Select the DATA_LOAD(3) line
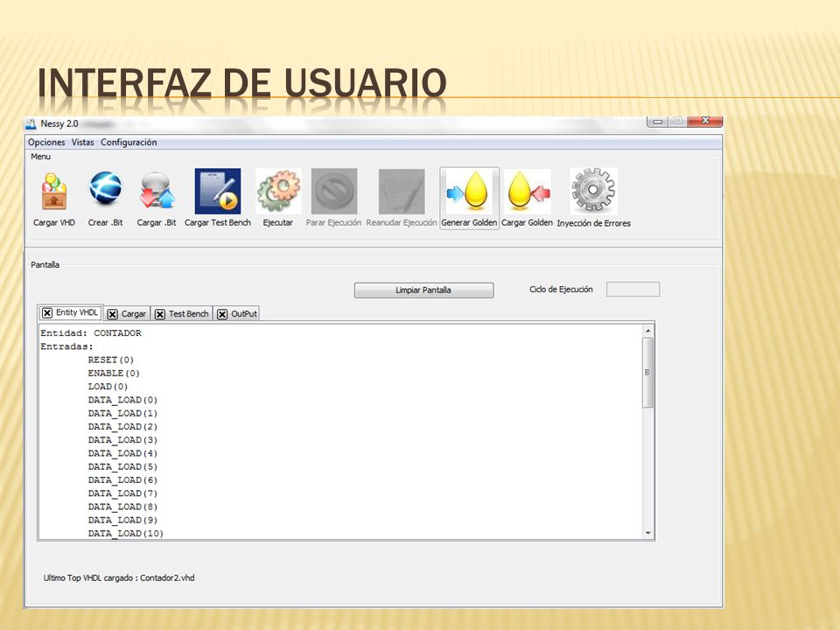 (x=122, y=440)
